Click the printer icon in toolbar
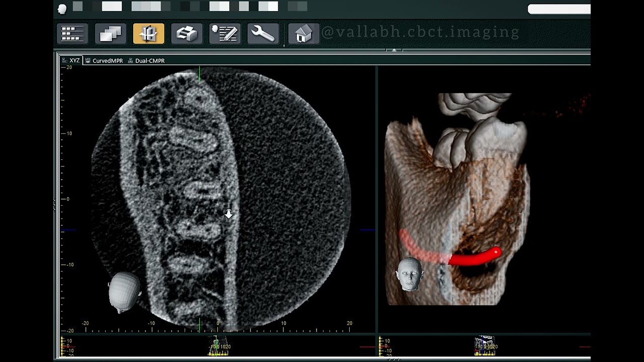Screen dimensions: 644x362 click(187, 34)
